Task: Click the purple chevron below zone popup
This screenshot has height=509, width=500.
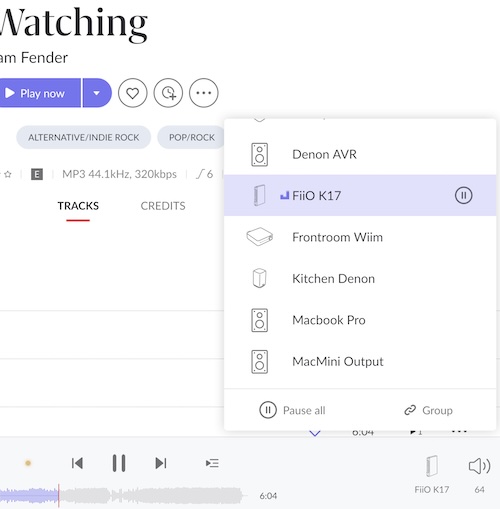Action: pos(315,433)
